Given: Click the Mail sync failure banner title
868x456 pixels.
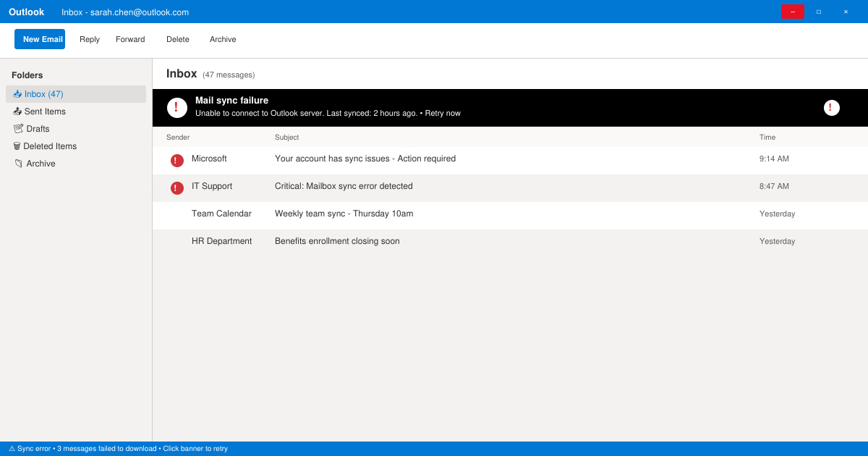Looking at the screenshot, I should [x=231, y=101].
